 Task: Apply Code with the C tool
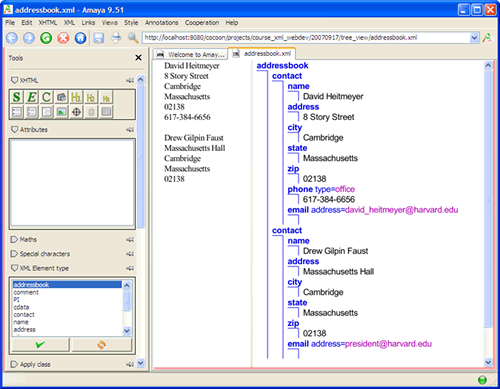pyautogui.click(x=46, y=97)
